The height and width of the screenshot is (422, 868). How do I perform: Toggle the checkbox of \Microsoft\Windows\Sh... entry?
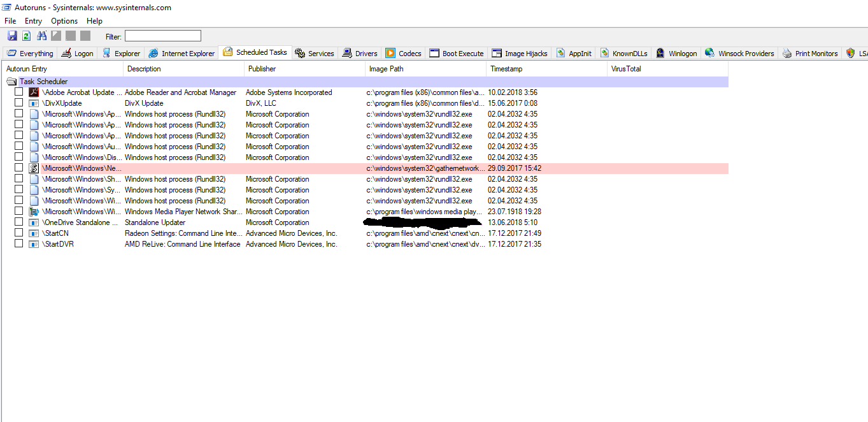tap(19, 179)
